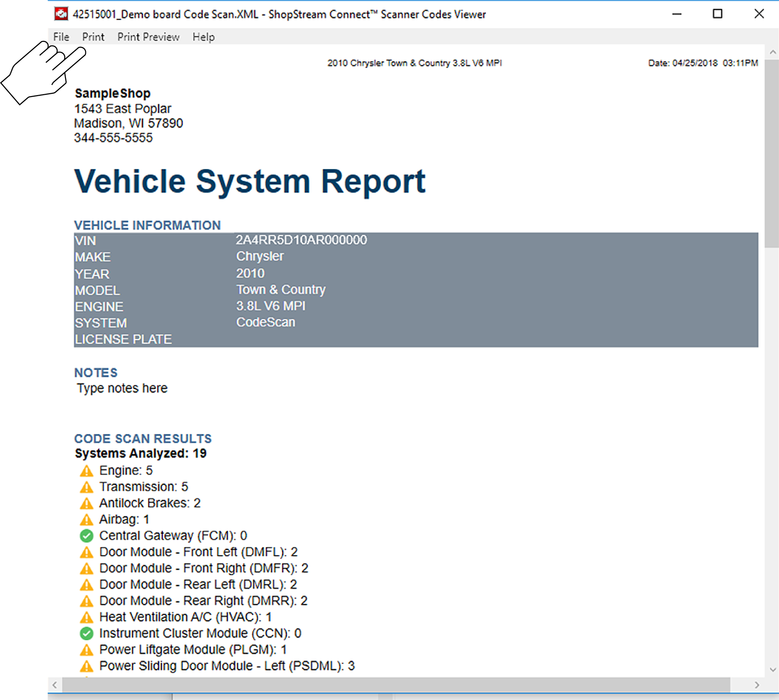Viewport: 779px width, 700px height.
Task: Click the horizontal scrollbar left arrow
Action: pos(55,685)
